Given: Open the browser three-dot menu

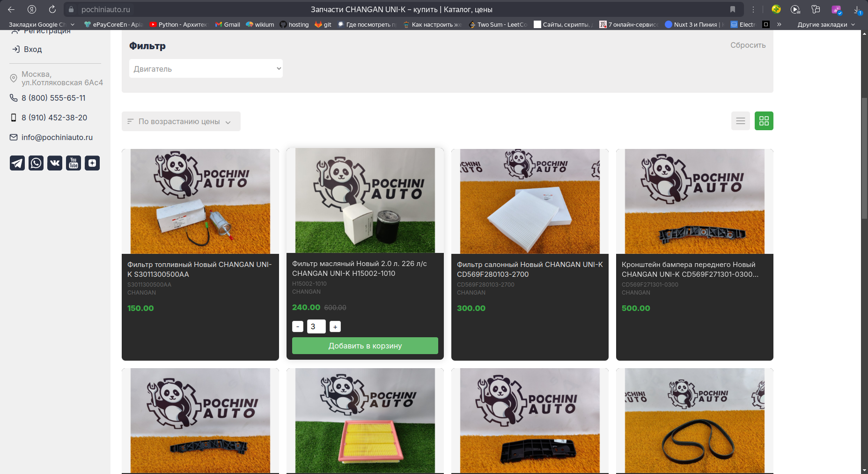Looking at the screenshot, I should coord(753,9).
